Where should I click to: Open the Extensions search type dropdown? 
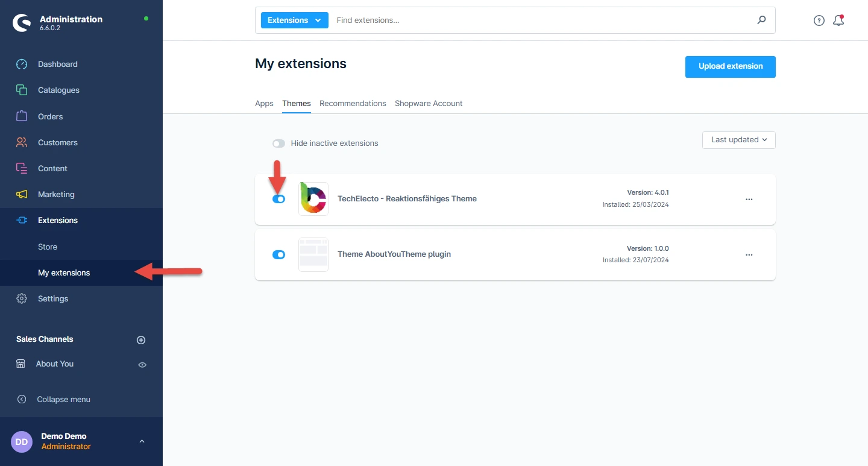click(x=294, y=20)
